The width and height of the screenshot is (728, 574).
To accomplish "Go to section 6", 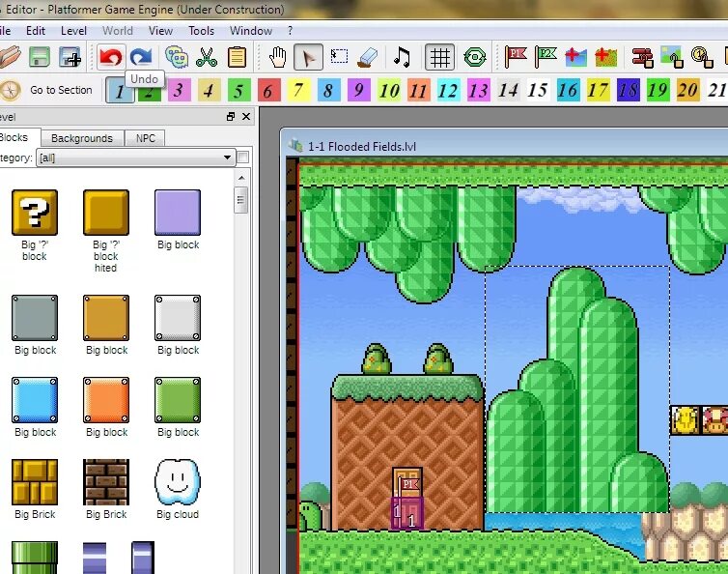I will (x=268, y=90).
